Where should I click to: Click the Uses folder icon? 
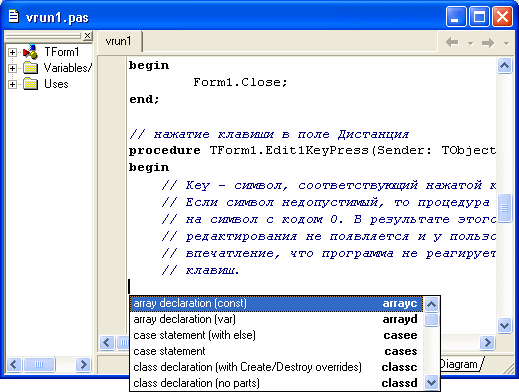[x=31, y=84]
